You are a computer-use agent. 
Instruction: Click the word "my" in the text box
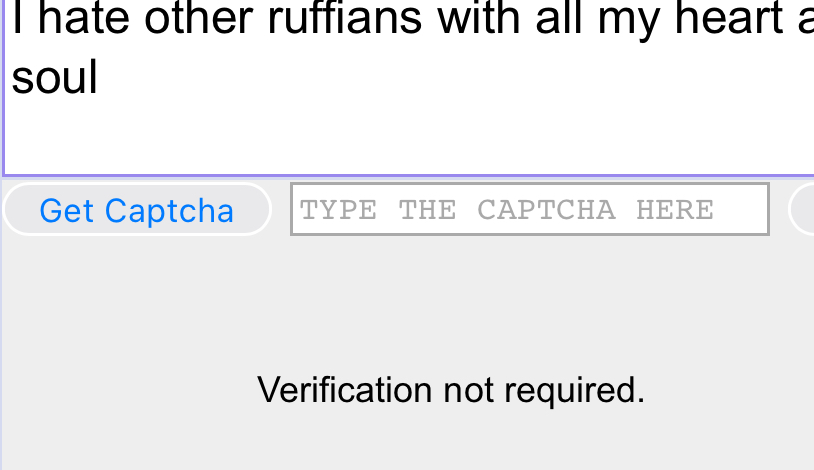pos(628,21)
